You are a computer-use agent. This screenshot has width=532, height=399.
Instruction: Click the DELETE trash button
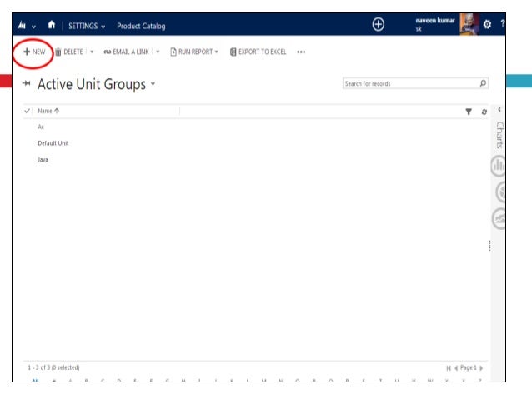69,52
